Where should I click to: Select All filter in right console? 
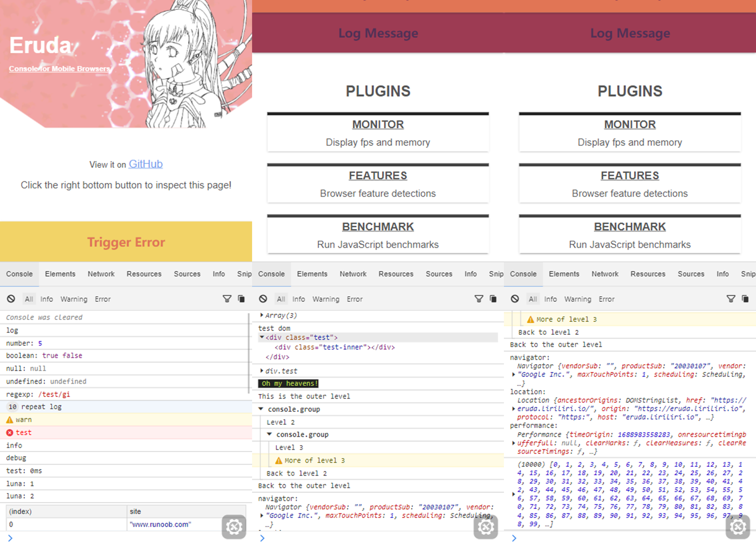click(x=533, y=299)
